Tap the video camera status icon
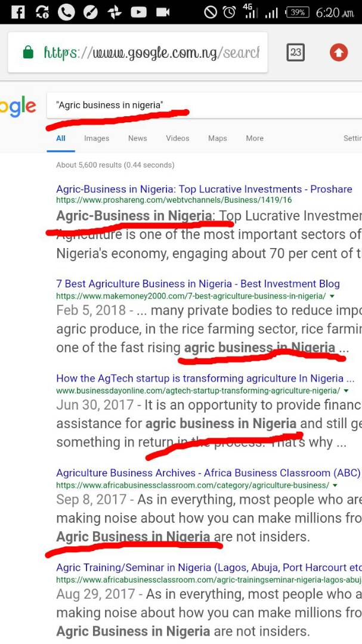362x644 pixels. pyautogui.click(x=163, y=13)
